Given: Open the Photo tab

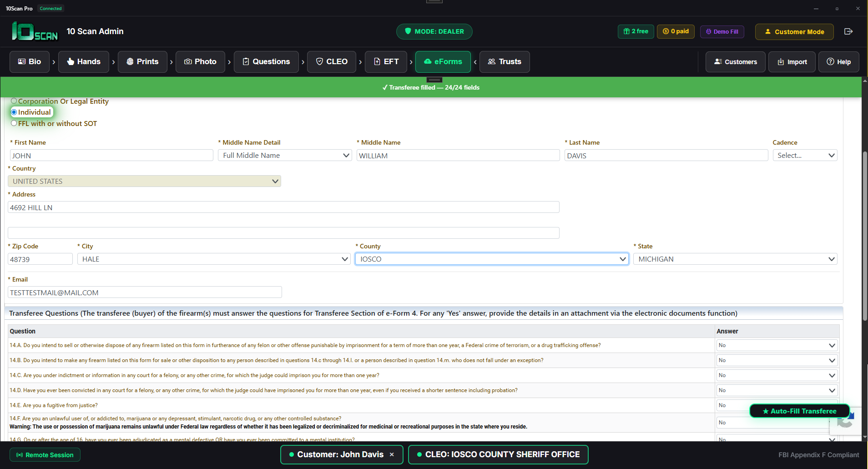Looking at the screenshot, I should tap(200, 61).
